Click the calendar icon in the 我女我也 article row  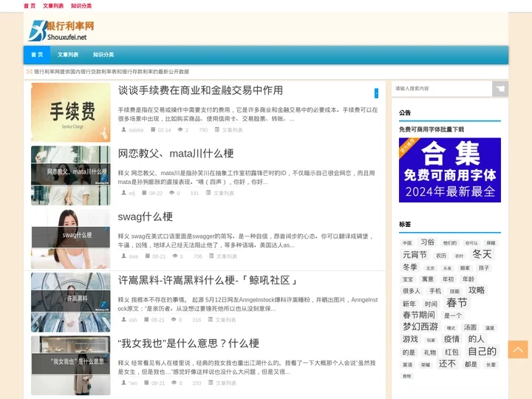146,383
